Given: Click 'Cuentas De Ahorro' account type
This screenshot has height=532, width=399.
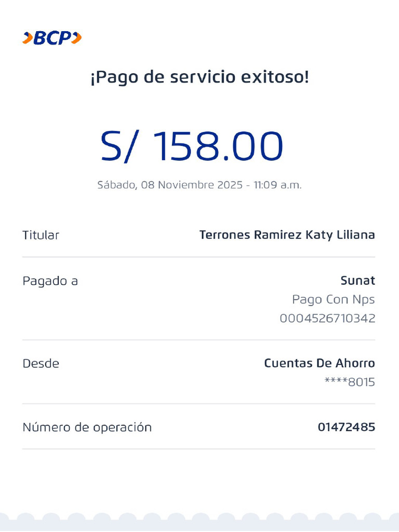Looking at the screenshot, I should tap(319, 363).
